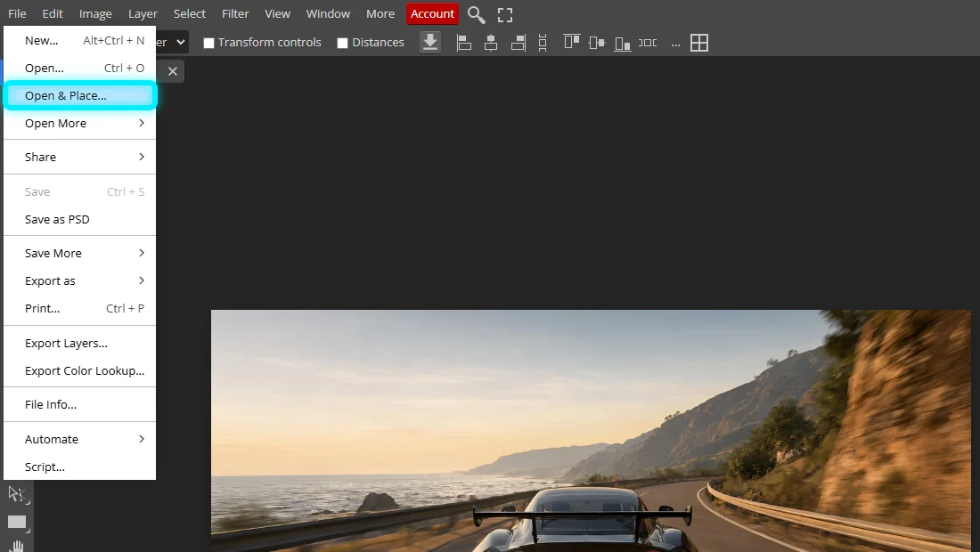The width and height of the screenshot is (980, 552).
Task: Toggle fullscreen mode icon
Action: click(505, 14)
